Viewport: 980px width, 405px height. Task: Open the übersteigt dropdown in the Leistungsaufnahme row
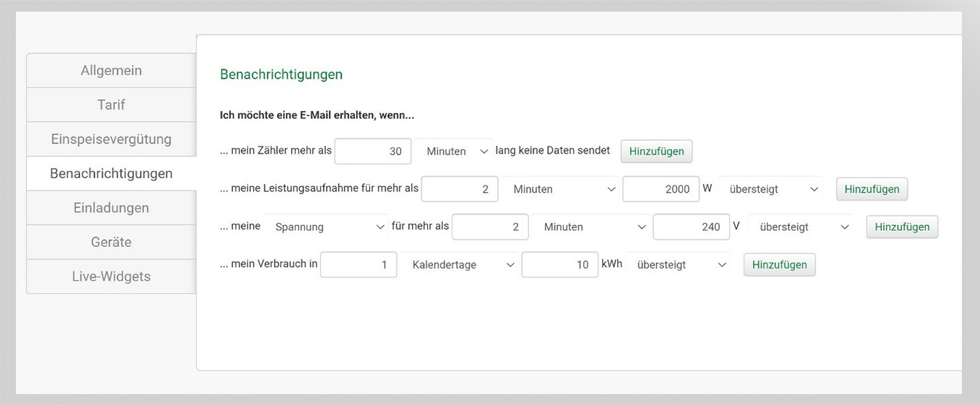point(773,189)
